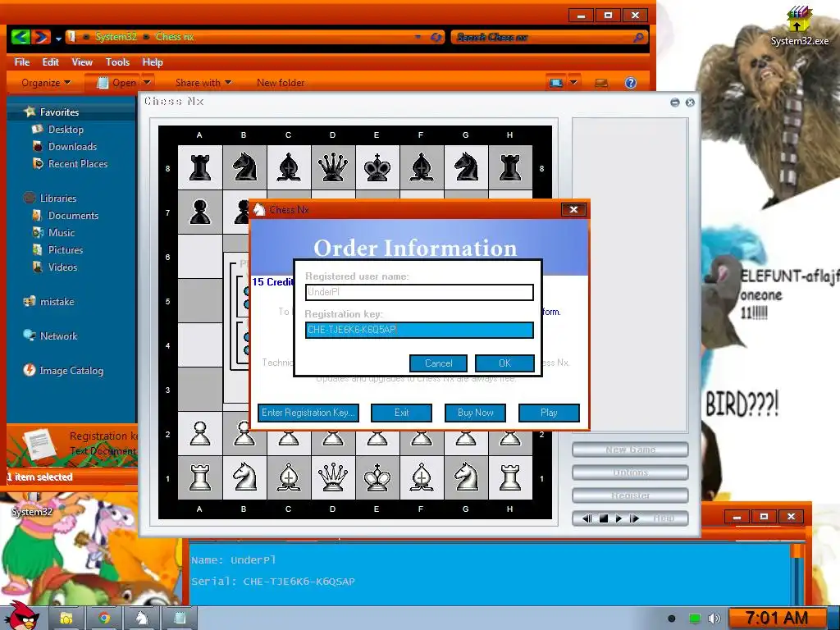Viewport: 840px width, 630px height.
Task: Minimize the Chess Nx main window
Action: [674, 103]
